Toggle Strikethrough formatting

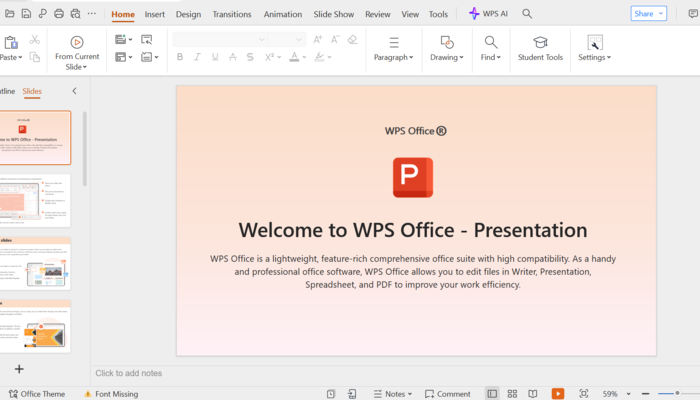pos(233,57)
